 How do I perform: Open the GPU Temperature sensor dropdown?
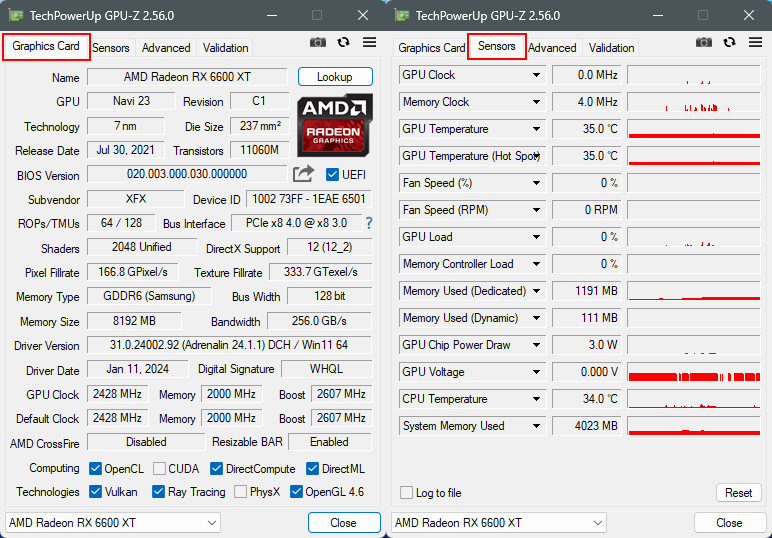pos(536,129)
